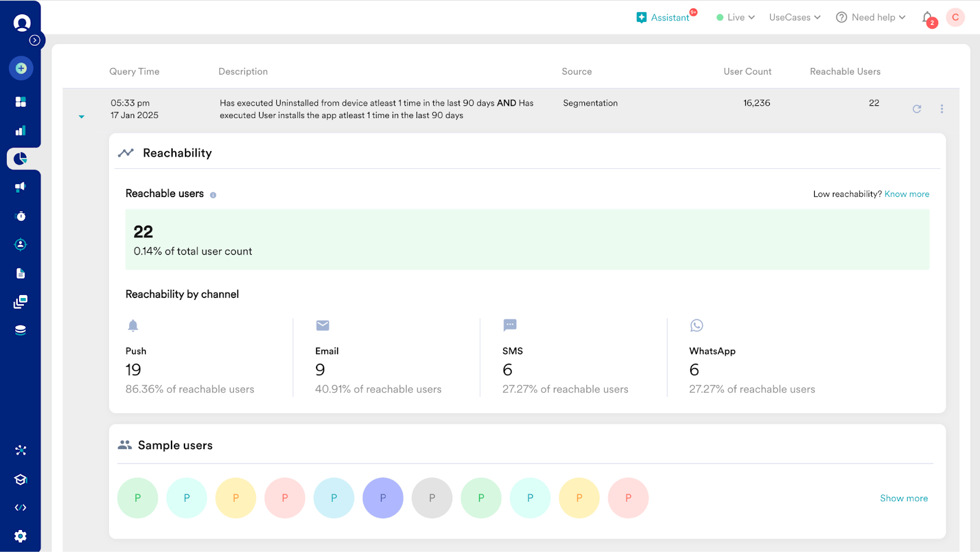Image resolution: width=980 pixels, height=552 pixels.
Task: Click the query description text
Action: click(377, 109)
